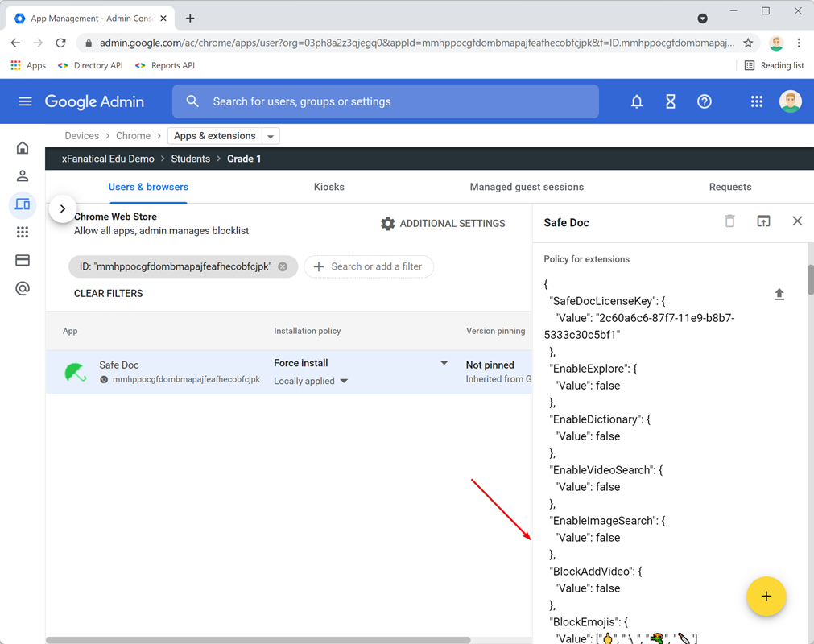
Task: Open a new browser tab
Action: click(x=190, y=19)
